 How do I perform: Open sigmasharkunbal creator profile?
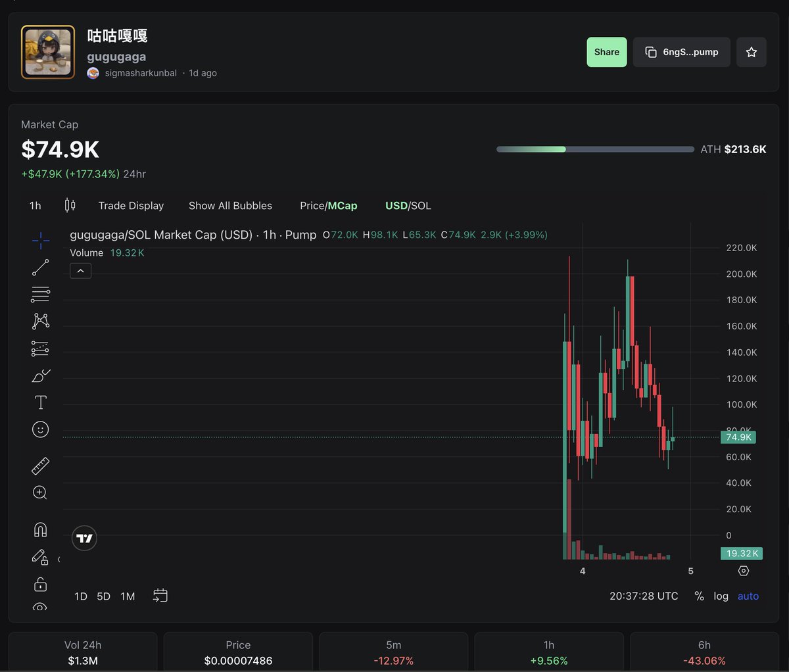141,73
